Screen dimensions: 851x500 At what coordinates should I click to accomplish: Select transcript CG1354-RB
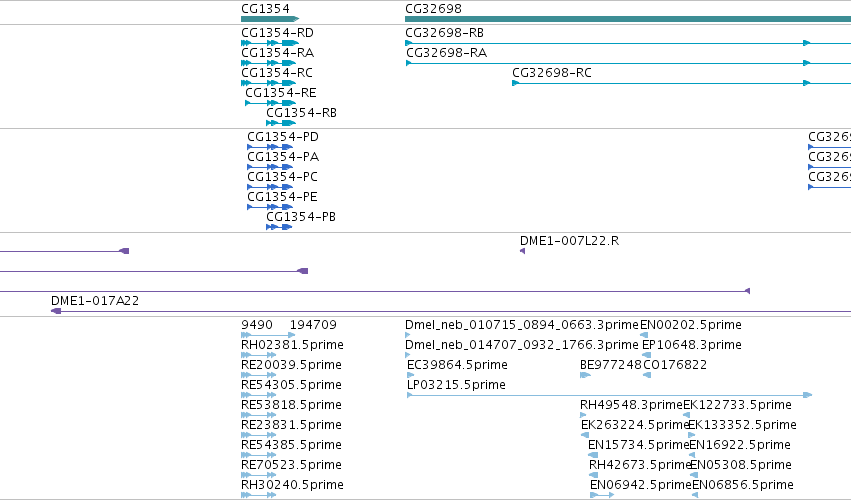301,113
